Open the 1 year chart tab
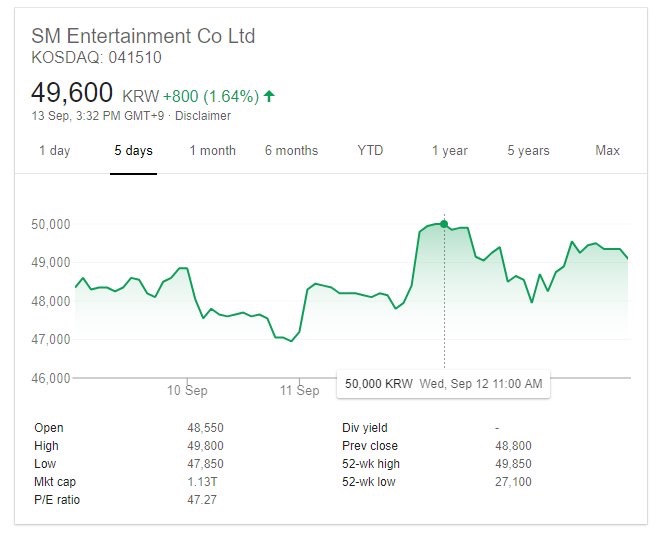 (x=450, y=151)
